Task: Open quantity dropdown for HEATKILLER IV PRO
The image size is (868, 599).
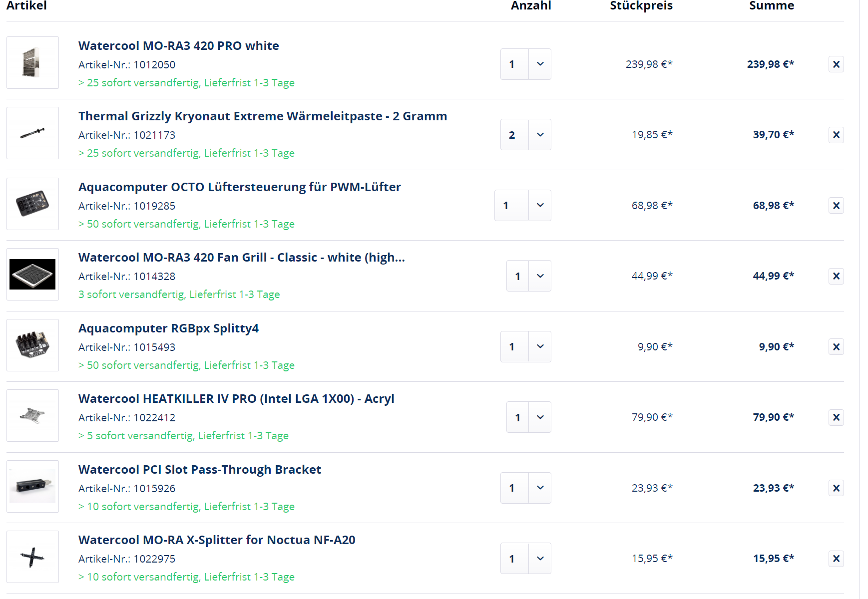Action: [x=540, y=417]
